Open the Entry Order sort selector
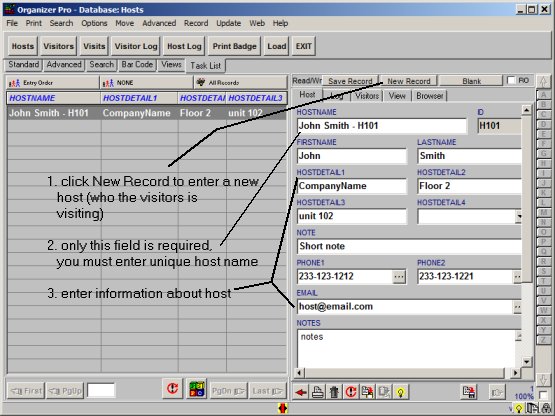The image size is (555, 416). point(53,83)
